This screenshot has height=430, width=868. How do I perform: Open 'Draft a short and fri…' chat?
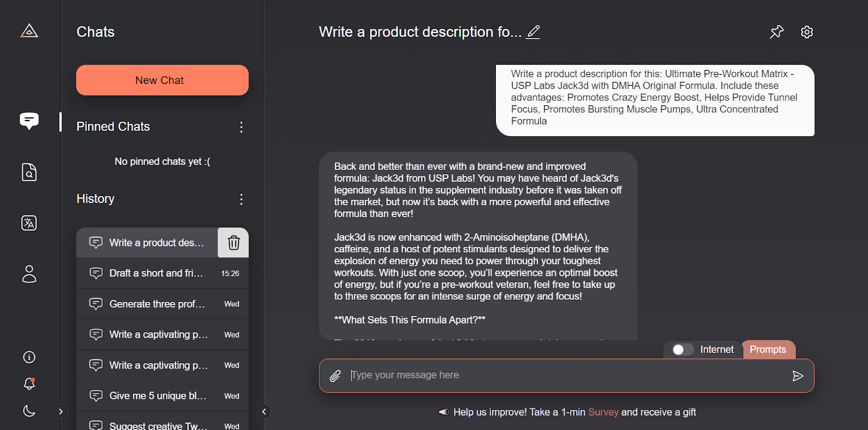click(x=162, y=273)
